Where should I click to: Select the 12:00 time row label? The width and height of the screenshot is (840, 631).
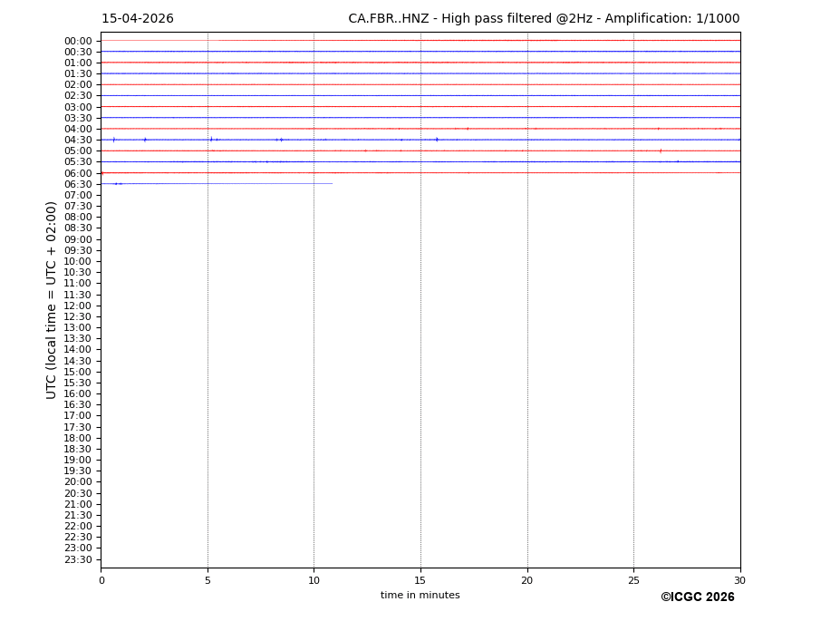78,306
